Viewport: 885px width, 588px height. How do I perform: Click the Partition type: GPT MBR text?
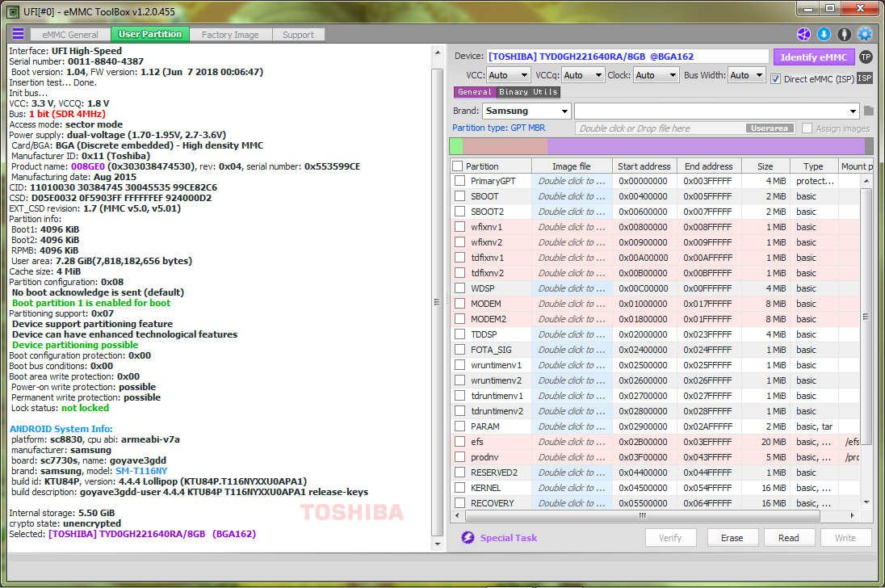pos(498,128)
